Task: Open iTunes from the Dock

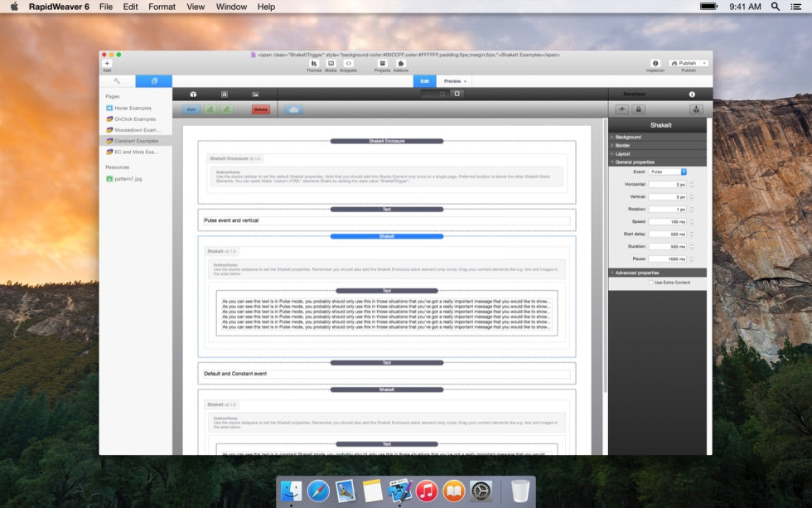Action: click(426, 491)
